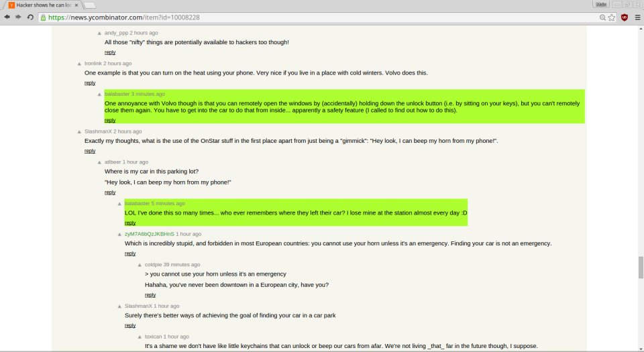644x352 pixels.
Task: Upvote atlbeer's comment
Action: pos(99,162)
